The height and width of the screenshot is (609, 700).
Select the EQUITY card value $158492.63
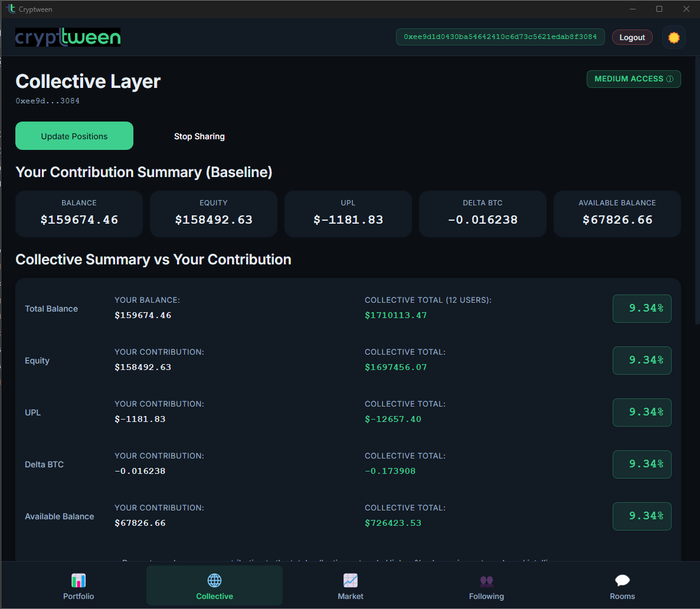(214, 220)
